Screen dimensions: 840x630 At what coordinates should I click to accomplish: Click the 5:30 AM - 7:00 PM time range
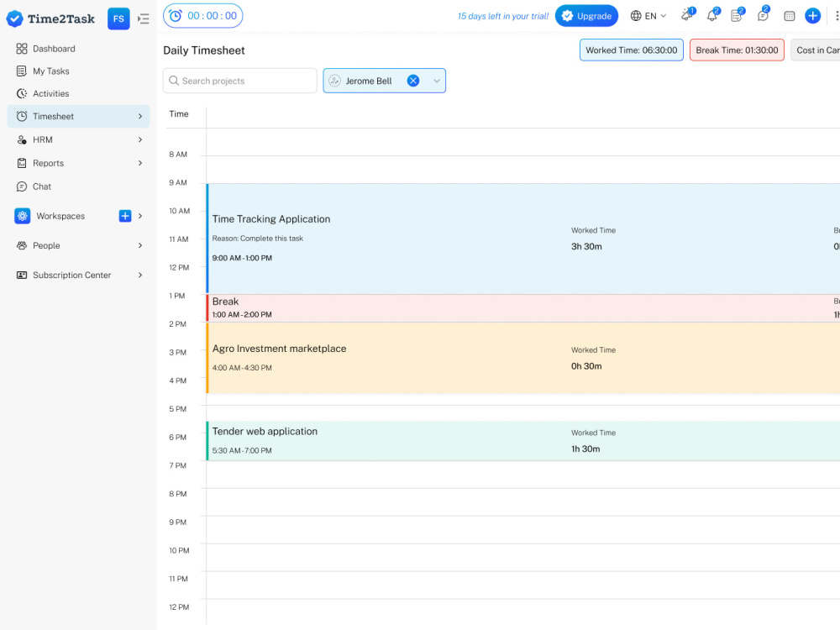click(x=242, y=450)
